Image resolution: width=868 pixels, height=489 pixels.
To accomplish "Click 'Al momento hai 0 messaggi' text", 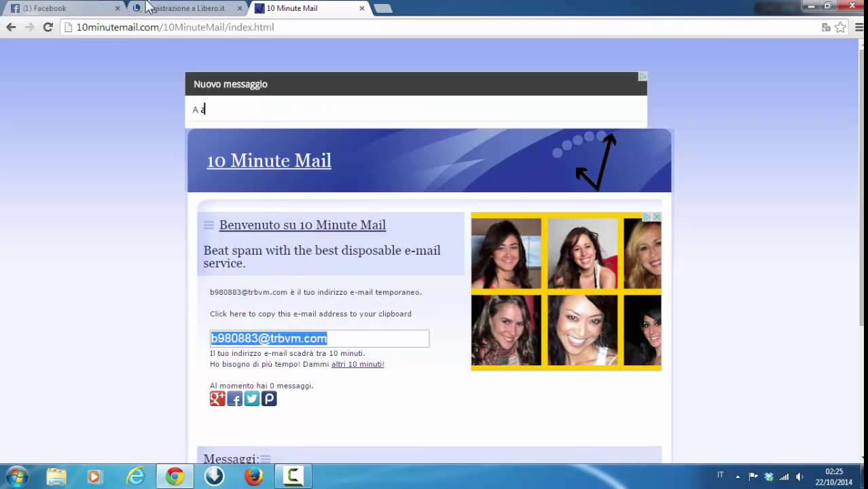I will click(x=261, y=386).
